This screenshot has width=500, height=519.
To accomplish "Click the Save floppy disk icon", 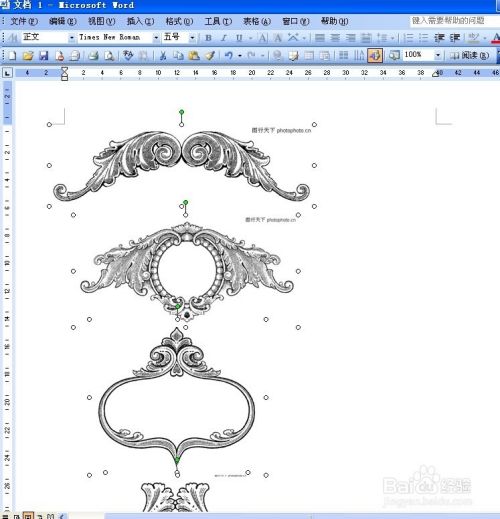I will (x=44, y=55).
